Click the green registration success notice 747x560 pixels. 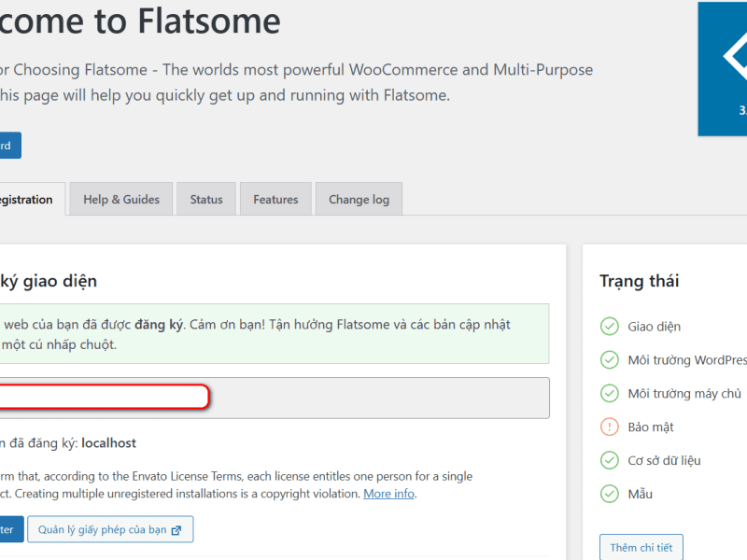pyautogui.click(x=275, y=334)
